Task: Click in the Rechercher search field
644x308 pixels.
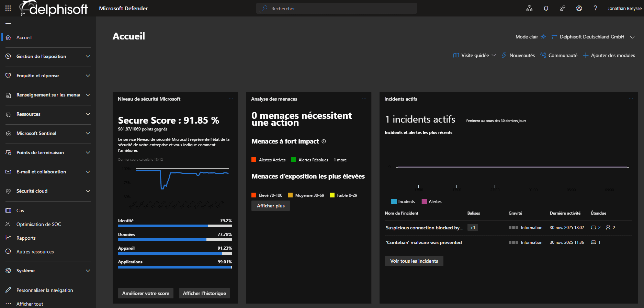Action: click(337, 8)
